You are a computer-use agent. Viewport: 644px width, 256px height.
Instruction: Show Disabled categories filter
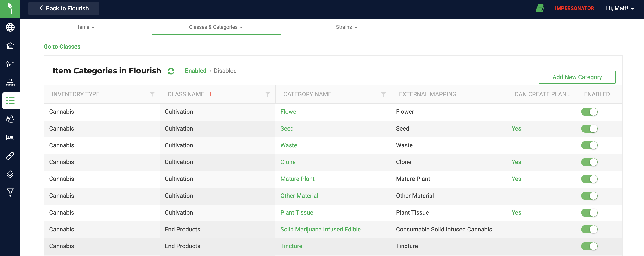pos(225,71)
